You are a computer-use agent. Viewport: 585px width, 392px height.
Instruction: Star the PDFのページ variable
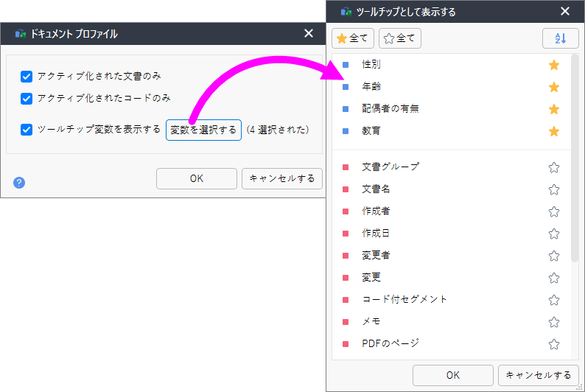[553, 344]
